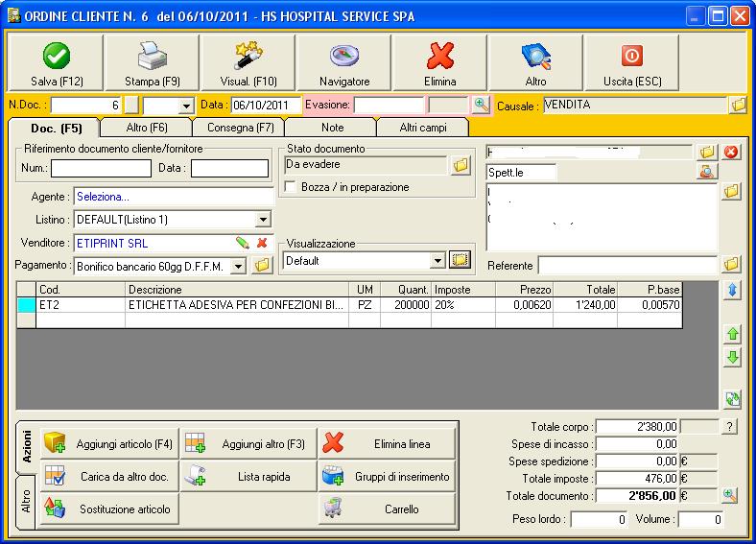Open the Pagamento folder icon

(262, 265)
